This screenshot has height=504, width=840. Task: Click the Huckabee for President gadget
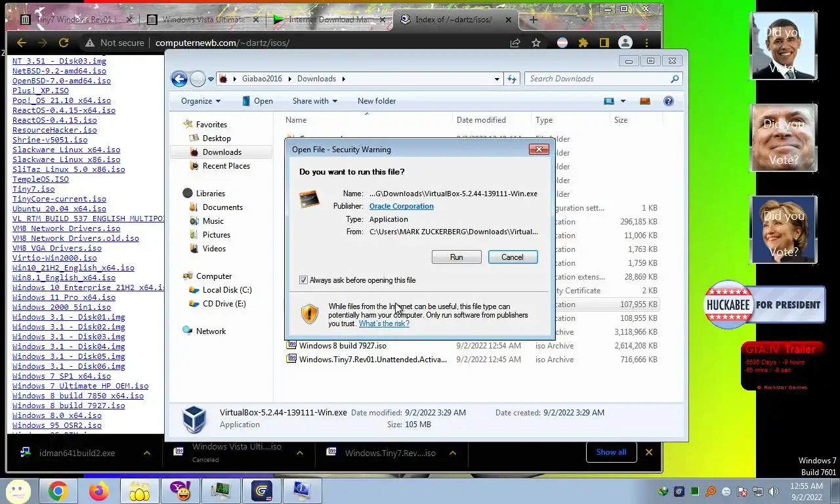(765, 304)
